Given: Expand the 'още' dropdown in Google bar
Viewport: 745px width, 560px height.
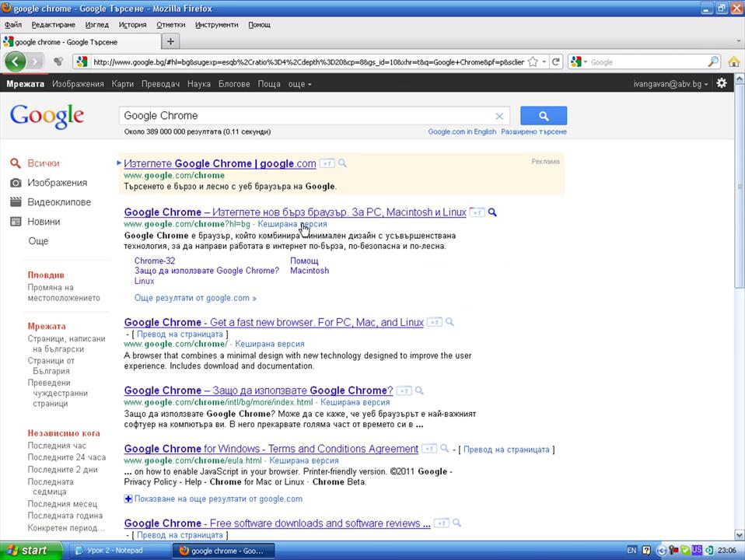Looking at the screenshot, I should (x=299, y=84).
